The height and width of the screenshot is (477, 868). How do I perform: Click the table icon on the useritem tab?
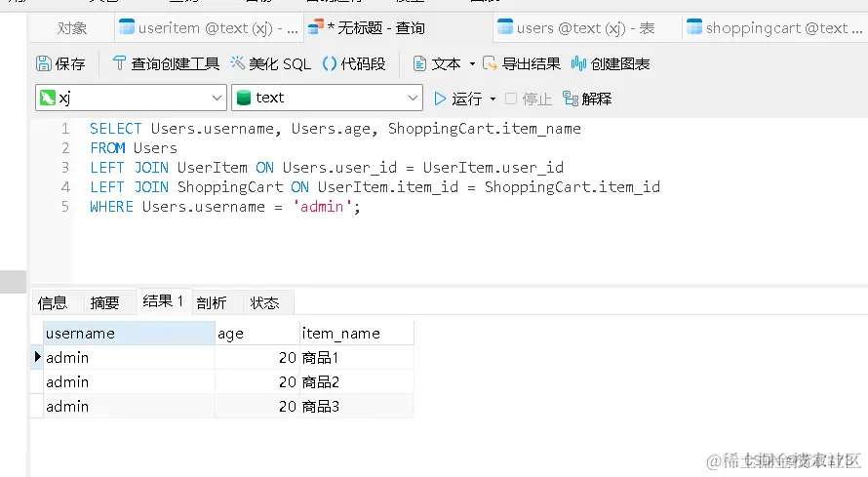[x=127, y=26]
